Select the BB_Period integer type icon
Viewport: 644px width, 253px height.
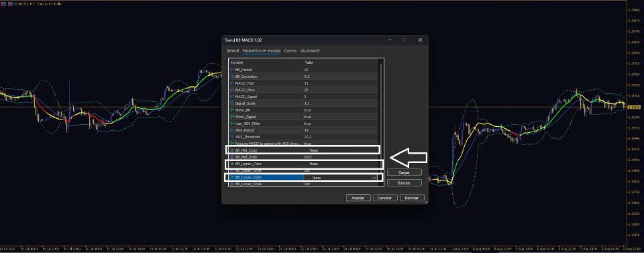[232, 70]
